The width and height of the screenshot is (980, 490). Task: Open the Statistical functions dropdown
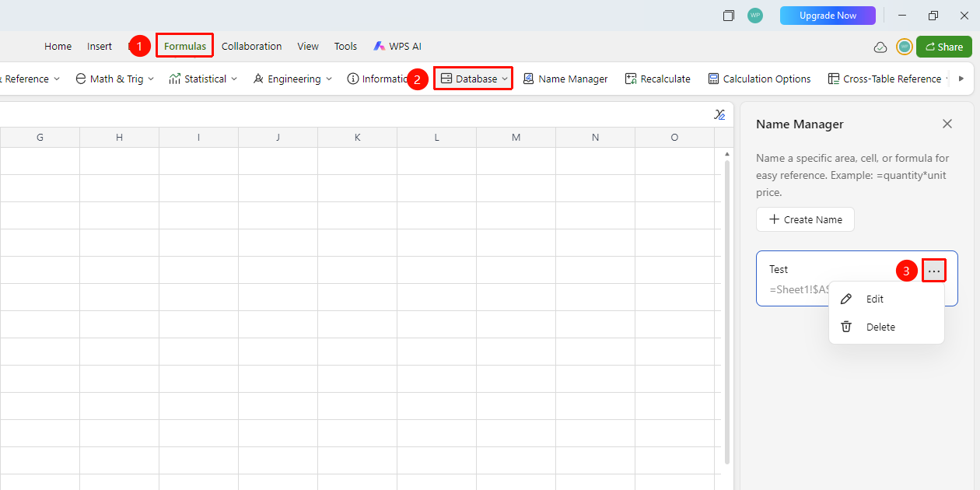point(203,79)
